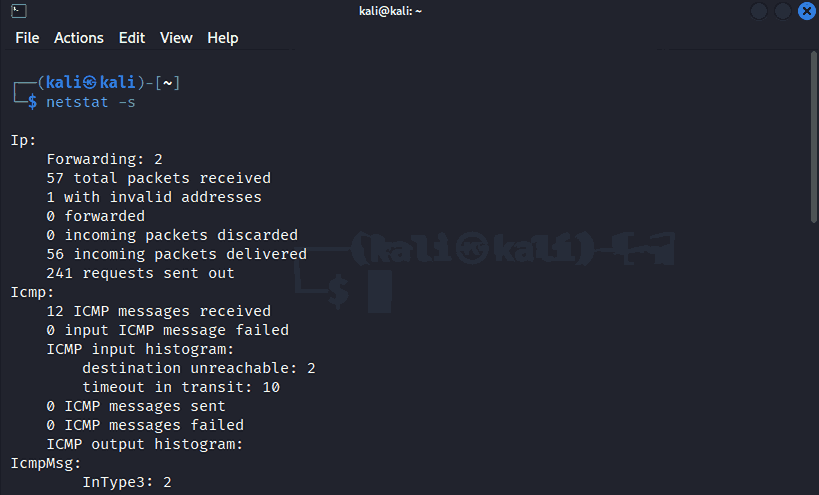This screenshot has width=819, height=495.
Task: Click the terminal icon in the title bar
Action: pos(18,11)
